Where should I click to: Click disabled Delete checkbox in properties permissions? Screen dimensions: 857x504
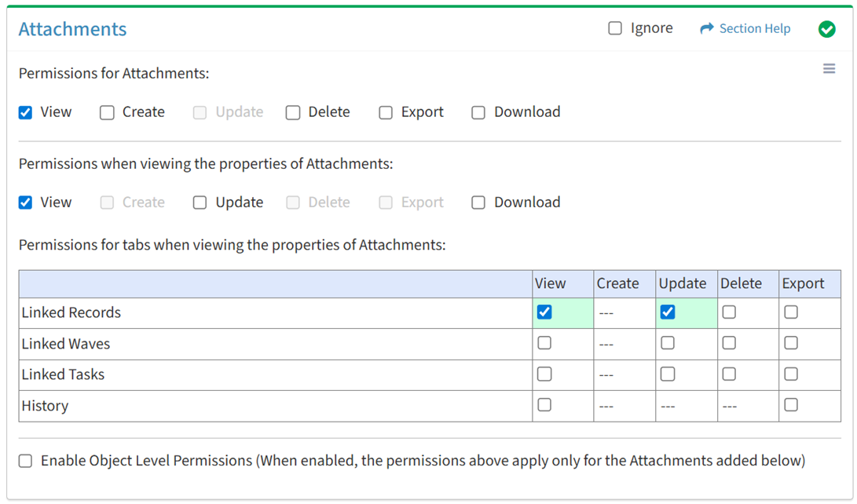click(293, 203)
